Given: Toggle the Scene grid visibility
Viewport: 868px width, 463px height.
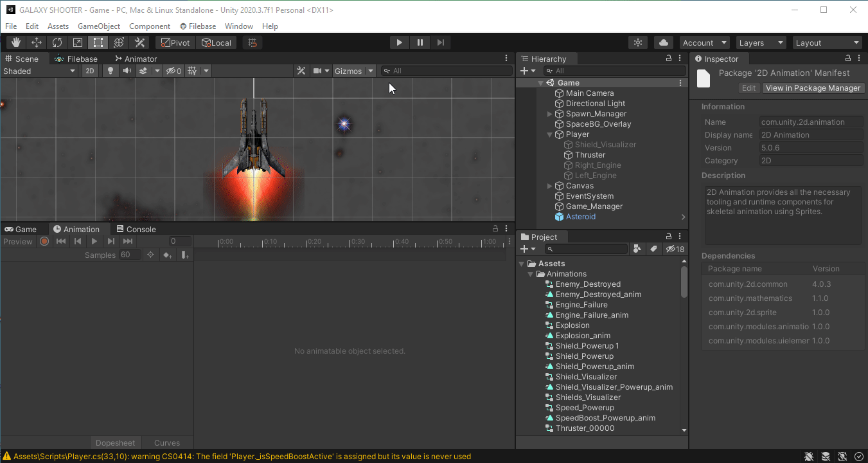Looking at the screenshot, I should click(191, 71).
